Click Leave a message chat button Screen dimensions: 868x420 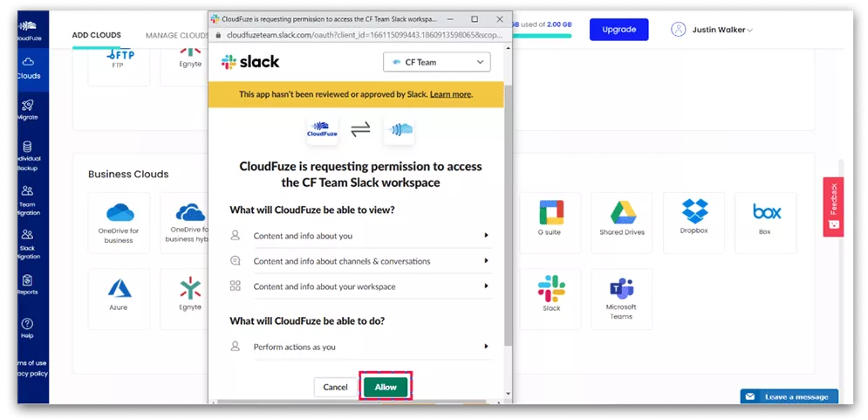(789, 396)
